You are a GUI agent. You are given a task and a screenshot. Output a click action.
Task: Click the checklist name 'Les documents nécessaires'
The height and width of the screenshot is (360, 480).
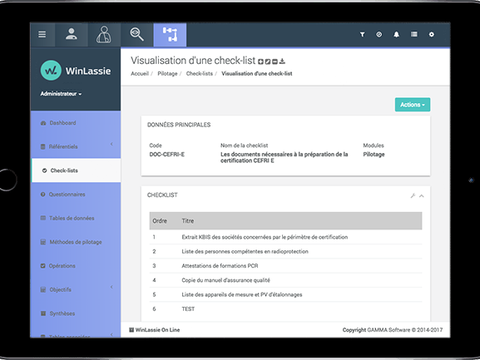(284, 157)
